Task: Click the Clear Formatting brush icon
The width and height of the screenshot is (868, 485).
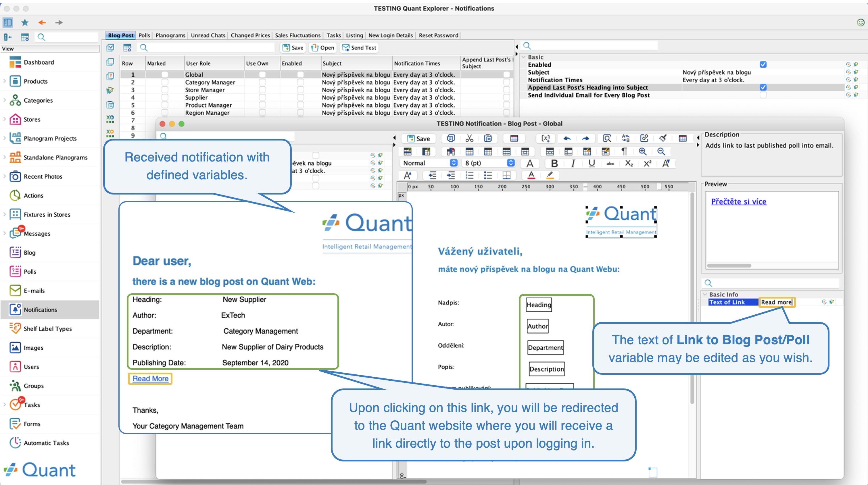Action: click(662, 138)
